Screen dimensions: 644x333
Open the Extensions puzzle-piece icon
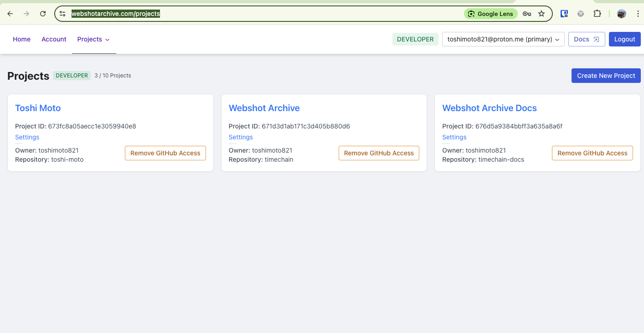pyautogui.click(x=597, y=14)
